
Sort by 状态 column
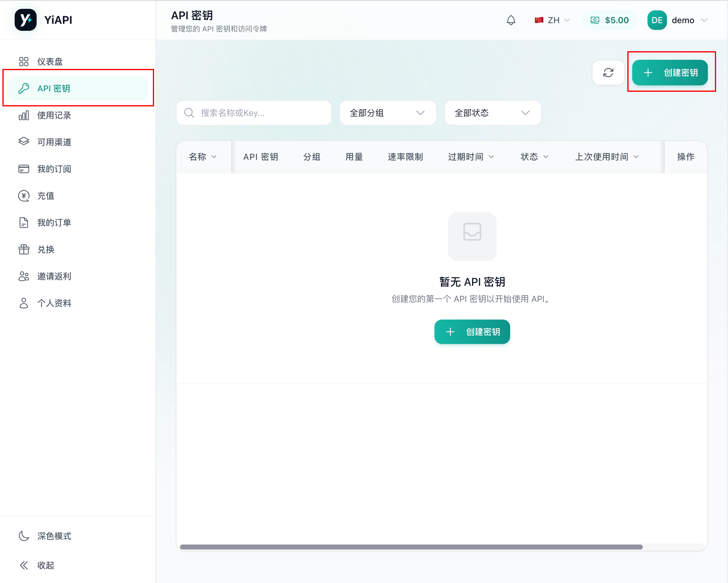coord(535,156)
